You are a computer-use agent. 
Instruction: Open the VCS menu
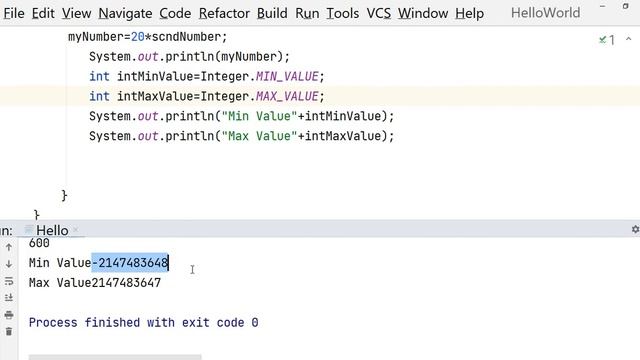pos(378,13)
